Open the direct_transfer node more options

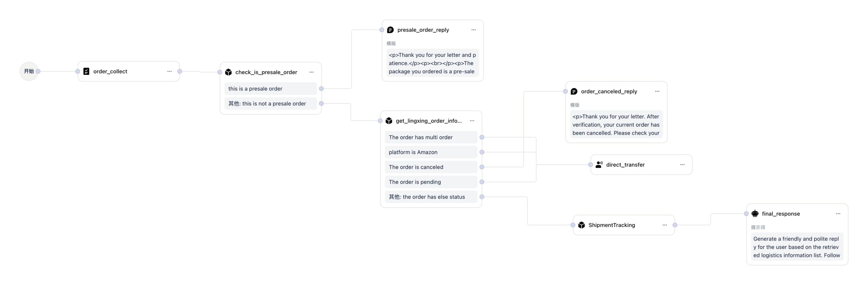[x=682, y=165]
